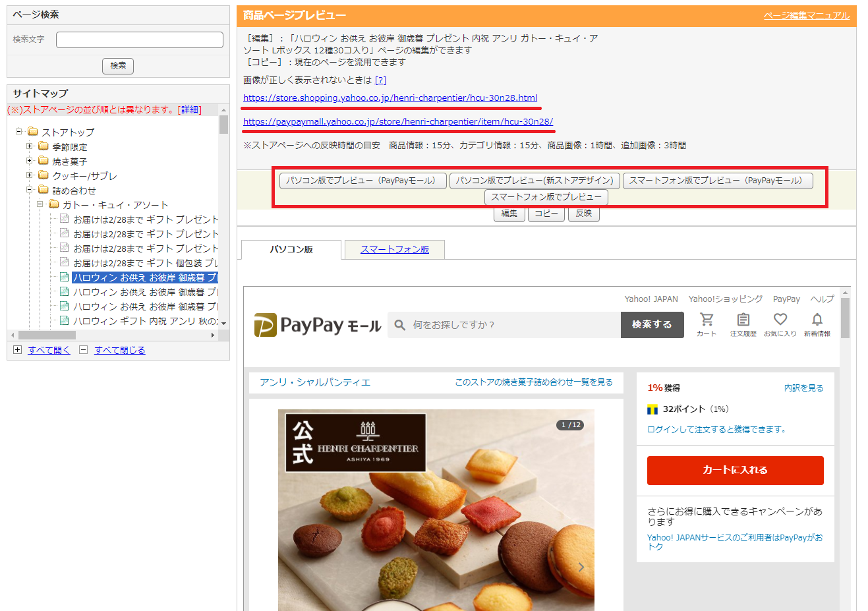
Task: Click the ストアトップ folder icon
Action: click(x=32, y=132)
